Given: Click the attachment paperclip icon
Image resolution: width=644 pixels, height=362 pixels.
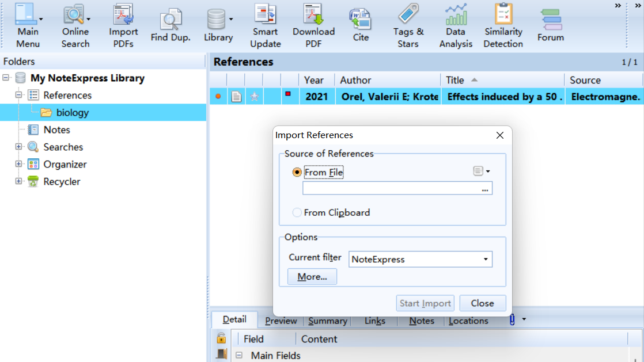Looking at the screenshot, I should point(512,319).
